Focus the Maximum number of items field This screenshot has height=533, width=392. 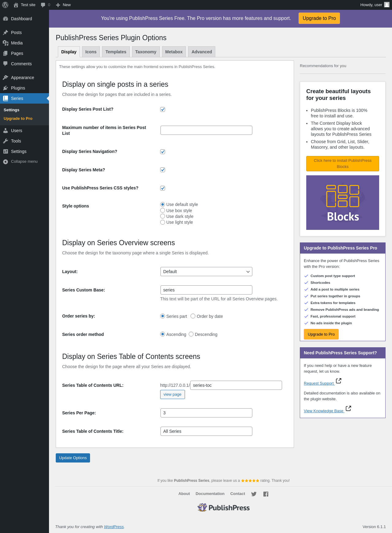click(x=206, y=130)
